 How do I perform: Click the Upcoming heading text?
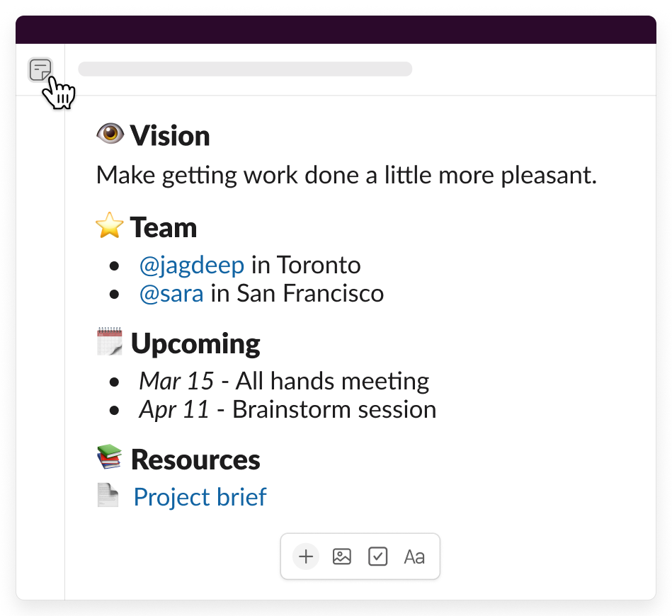click(195, 343)
